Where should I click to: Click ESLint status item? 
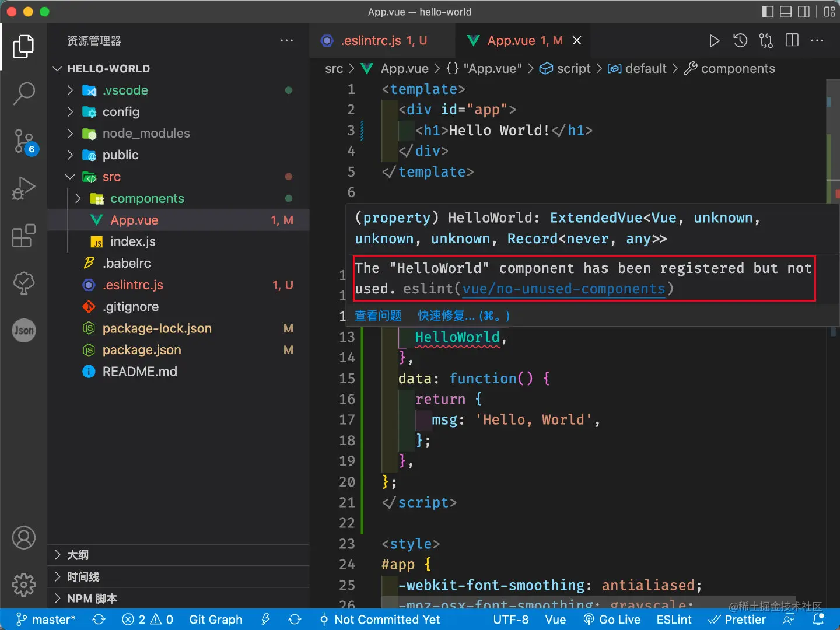674,619
